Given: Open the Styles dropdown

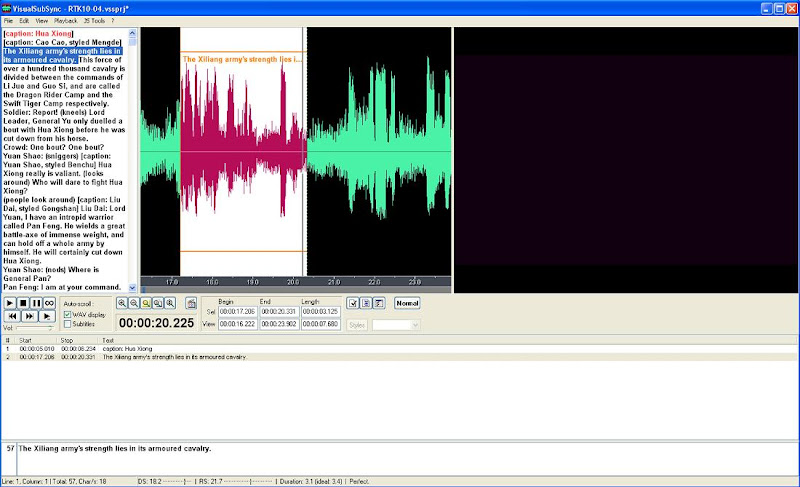Looking at the screenshot, I should (397, 324).
